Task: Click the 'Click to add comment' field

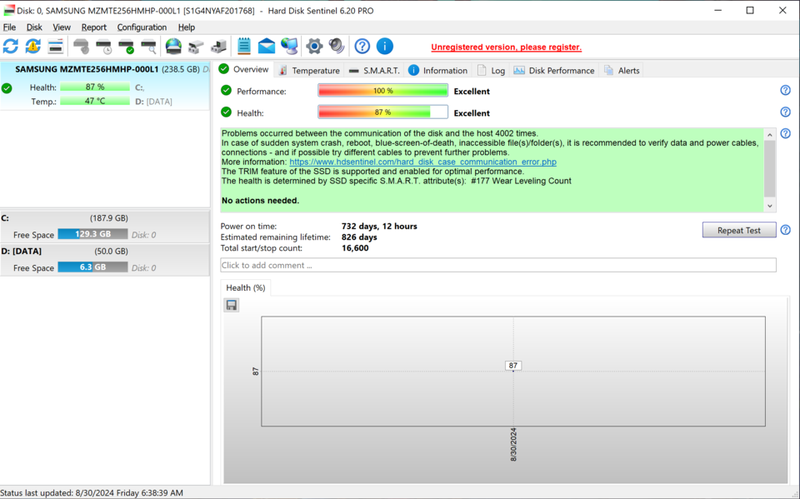Action: point(498,265)
